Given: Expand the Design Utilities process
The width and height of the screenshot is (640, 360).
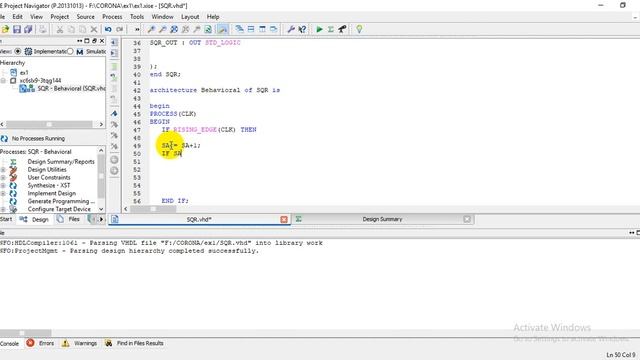Looking at the screenshot, I should (3, 170).
